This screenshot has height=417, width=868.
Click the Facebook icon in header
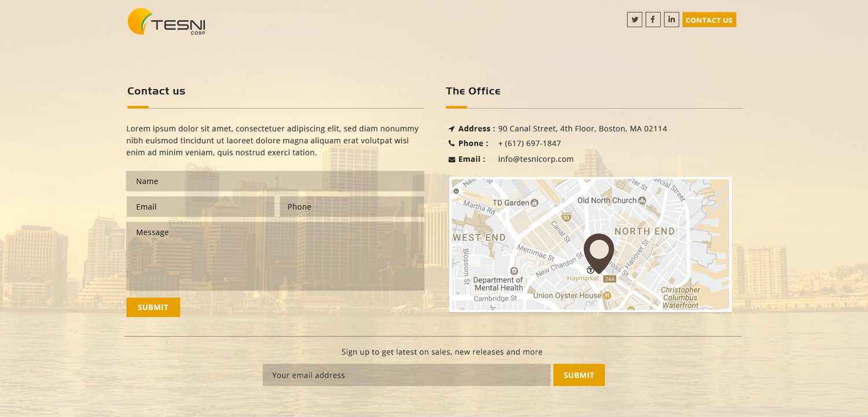pyautogui.click(x=653, y=20)
